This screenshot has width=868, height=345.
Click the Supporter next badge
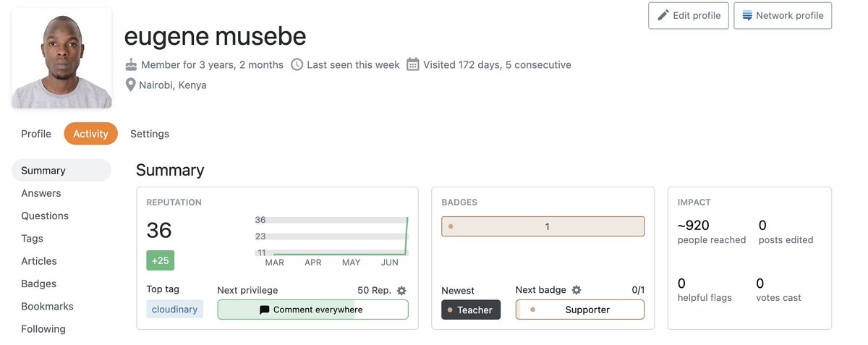click(580, 310)
